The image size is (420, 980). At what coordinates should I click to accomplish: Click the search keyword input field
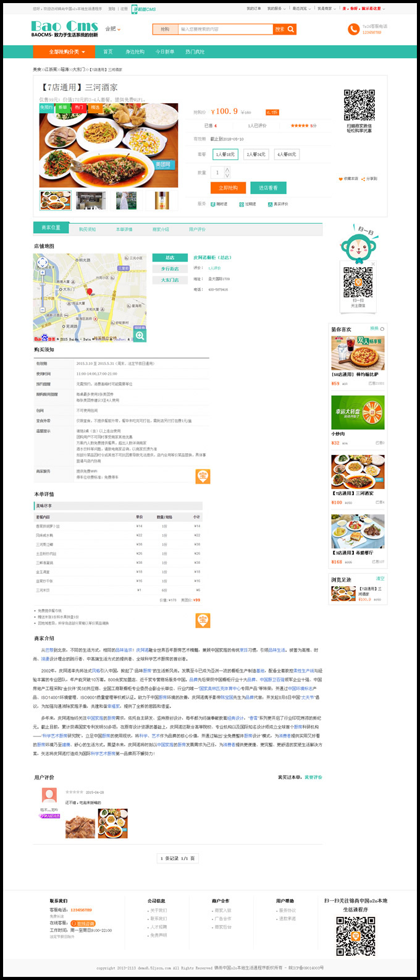click(225, 29)
